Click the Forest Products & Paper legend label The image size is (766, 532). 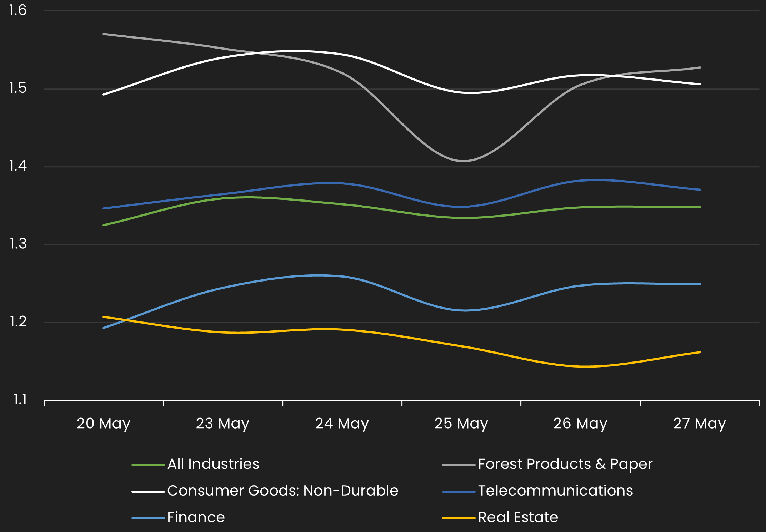coord(565,464)
